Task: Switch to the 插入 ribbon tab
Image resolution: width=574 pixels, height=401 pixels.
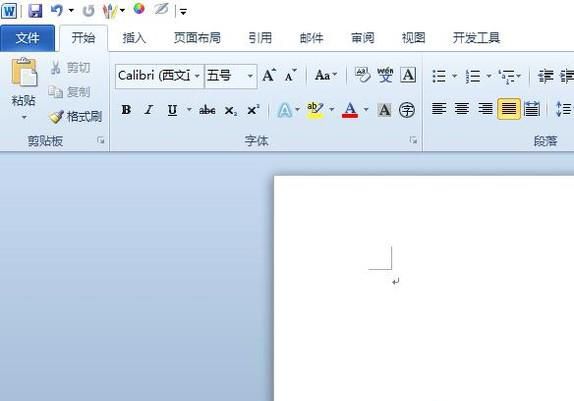Action: [134, 38]
